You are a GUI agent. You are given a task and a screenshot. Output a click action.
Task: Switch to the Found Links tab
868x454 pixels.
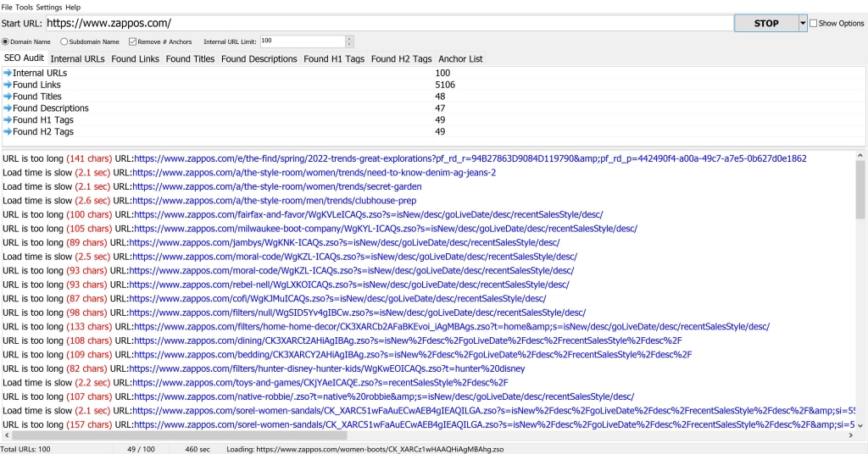135,58
